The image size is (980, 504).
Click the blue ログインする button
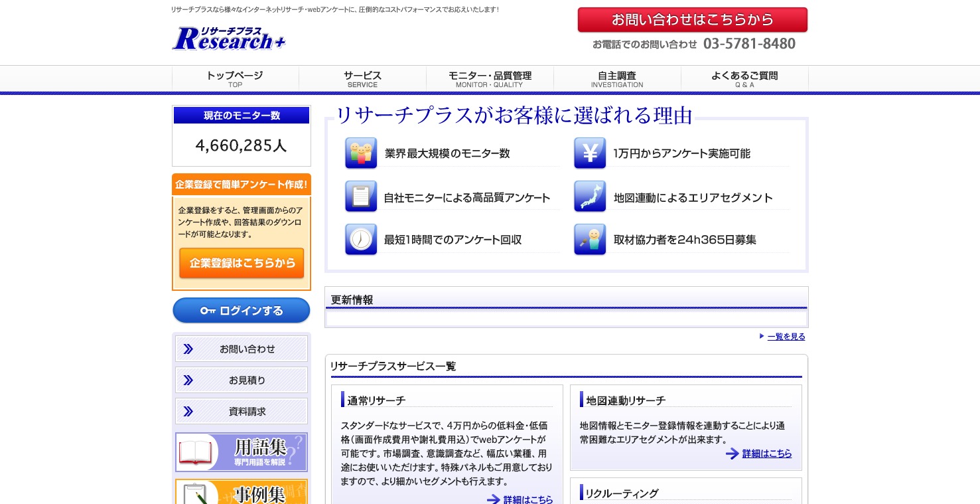click(242, 311)
